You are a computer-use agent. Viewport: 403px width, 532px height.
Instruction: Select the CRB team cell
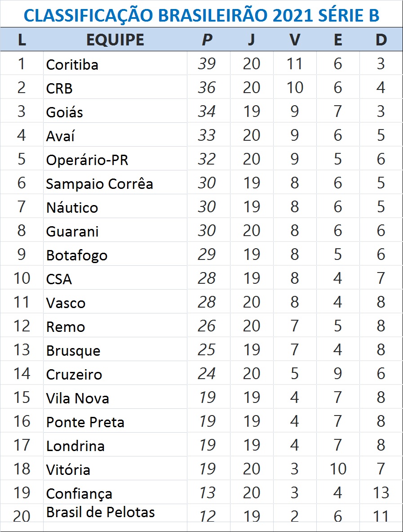pos(59,88)
